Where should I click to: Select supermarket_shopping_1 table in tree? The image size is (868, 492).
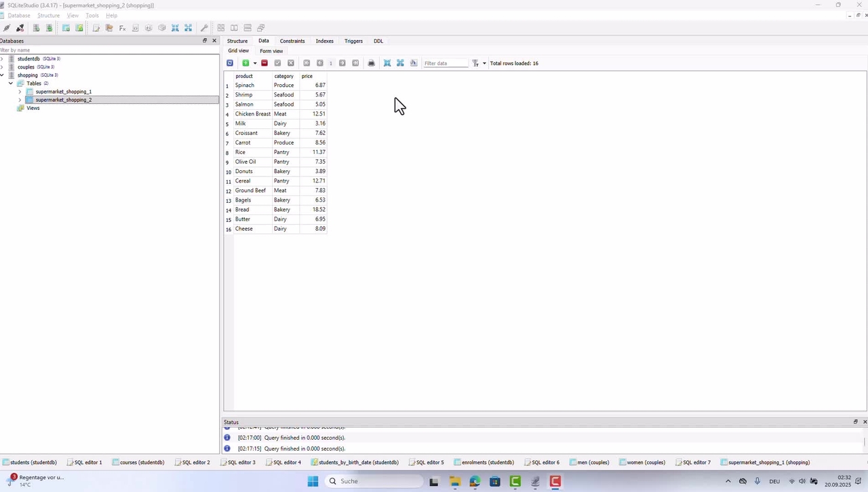(63, 92)
